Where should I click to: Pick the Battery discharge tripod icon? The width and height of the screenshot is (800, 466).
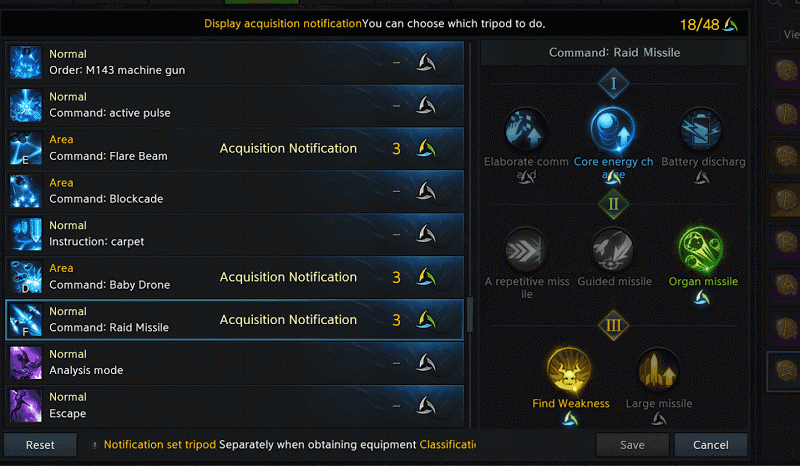(701, 129)
